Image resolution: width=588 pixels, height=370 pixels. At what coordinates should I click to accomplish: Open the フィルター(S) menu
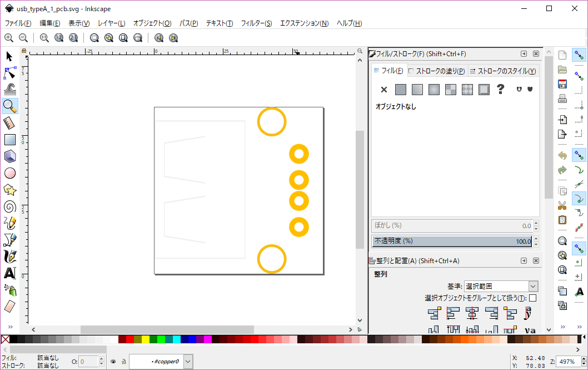pyautogui.click(x=256, y=23)
